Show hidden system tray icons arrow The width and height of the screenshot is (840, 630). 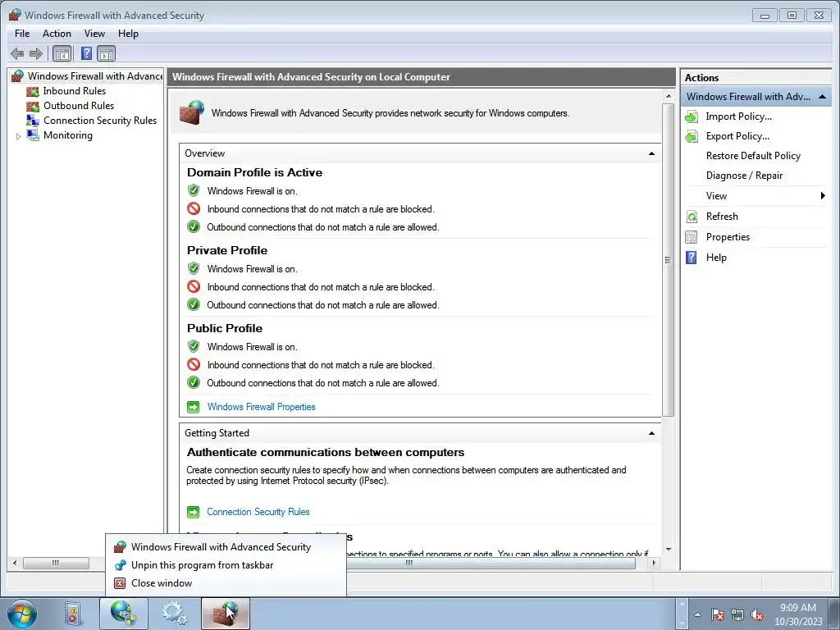click(697, 615)
